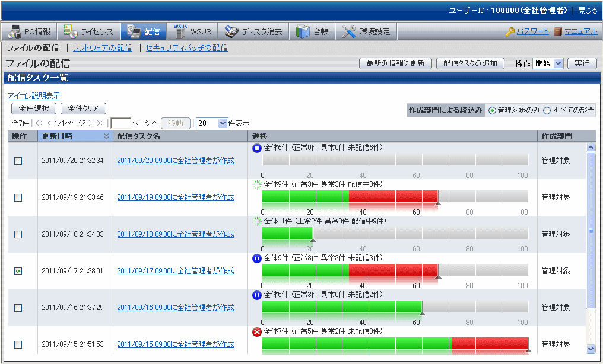Viewport: 603px width, 364px height.
Task: Open the PC情報 tab icon
Action: pyautogui.click(x=14, y=31)
